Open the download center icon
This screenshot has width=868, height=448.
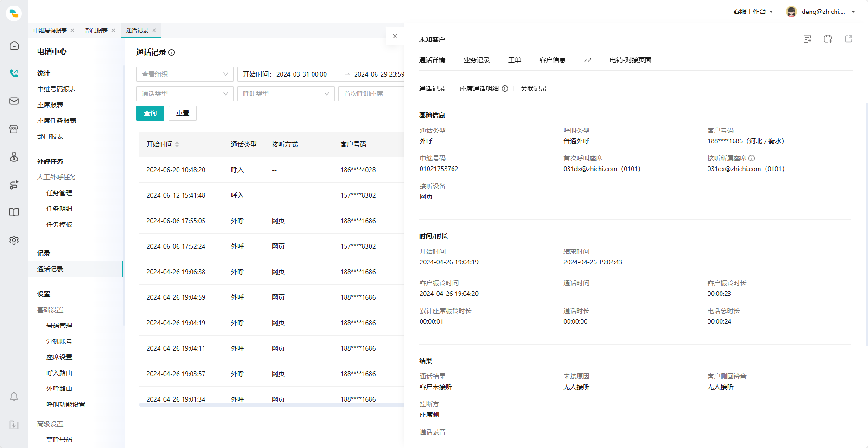[14, 425]
